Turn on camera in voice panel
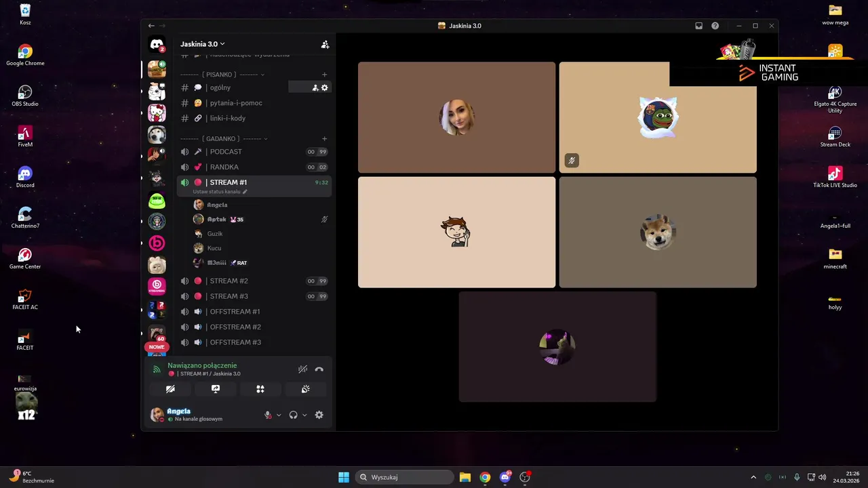 coord(170,389)
